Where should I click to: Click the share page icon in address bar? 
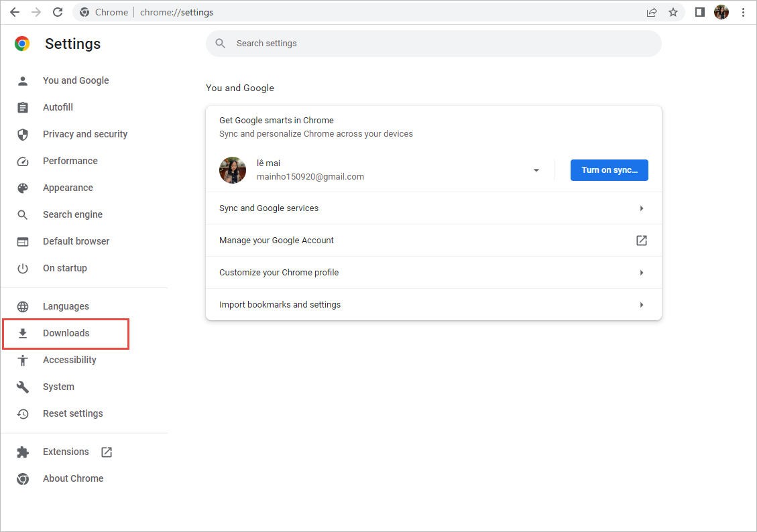click(x=652, y=12)
